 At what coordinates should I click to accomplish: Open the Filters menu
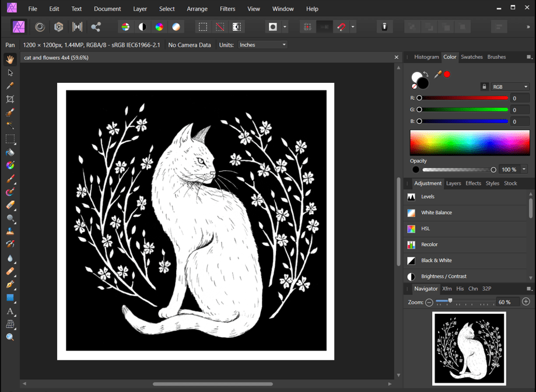pos(227,9)
